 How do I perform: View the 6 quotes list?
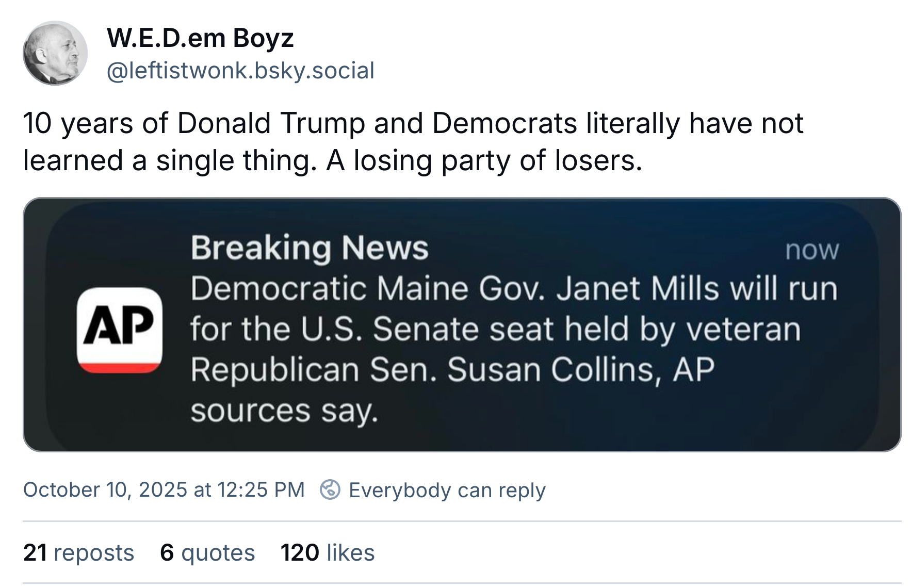click(x=207, y=552)
